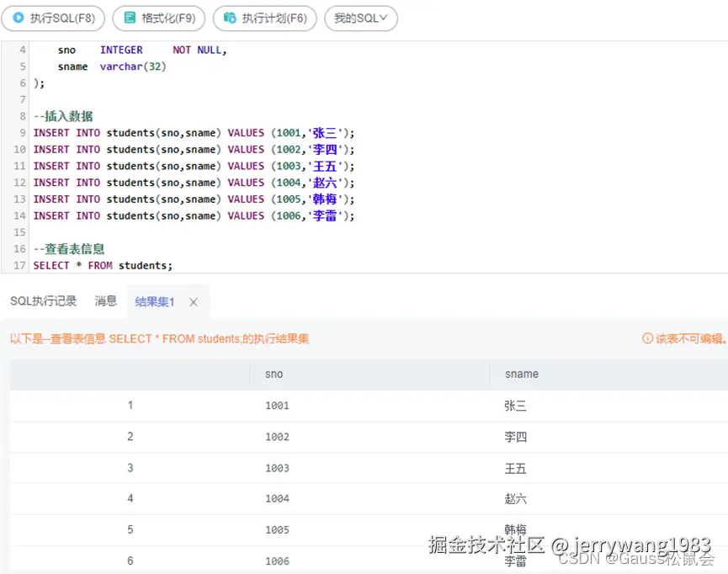Select cell 1004 in result table
728x574 pixels.
(x=277, y=499)
